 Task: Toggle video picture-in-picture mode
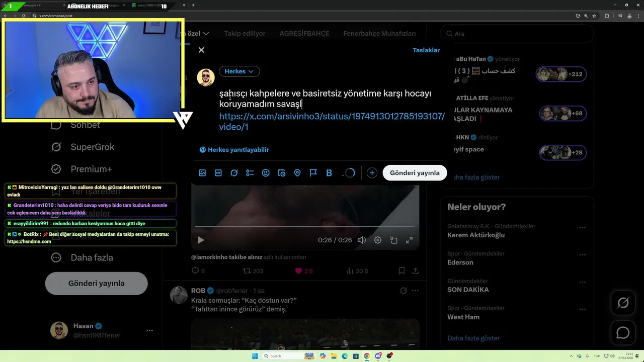[x=393, y=240]
